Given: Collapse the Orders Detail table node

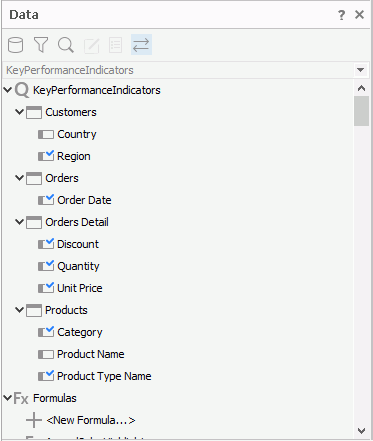Looking at the screenshot, I should (19, 222).
